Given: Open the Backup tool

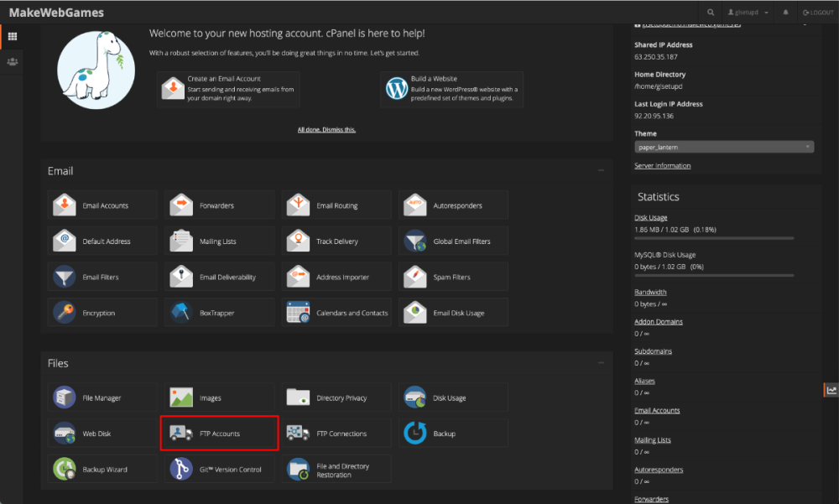Looking at the screenshot, I should coord(453,433).
